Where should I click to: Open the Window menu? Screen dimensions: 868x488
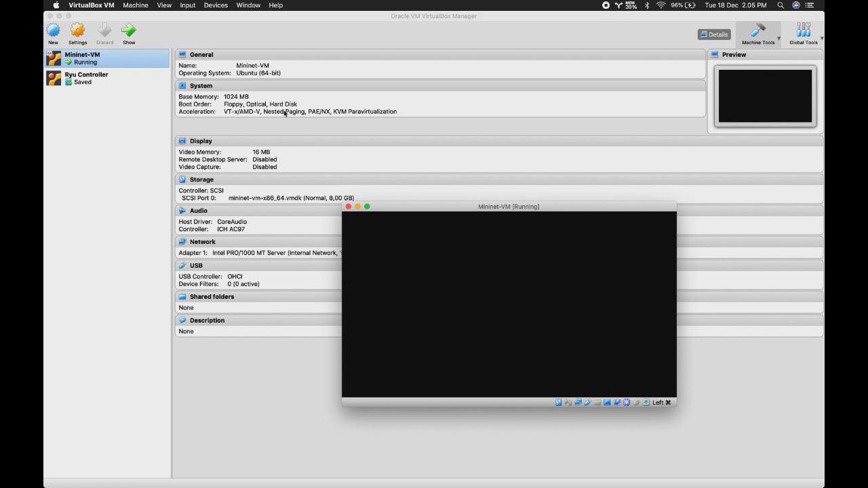pos(248,5)
